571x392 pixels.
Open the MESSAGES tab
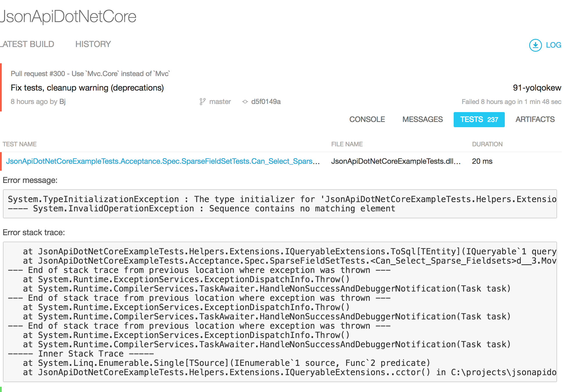tap(423, 119)
